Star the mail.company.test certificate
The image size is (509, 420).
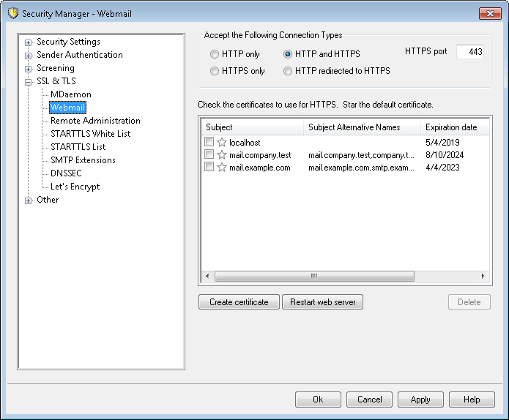coord(222,155)
